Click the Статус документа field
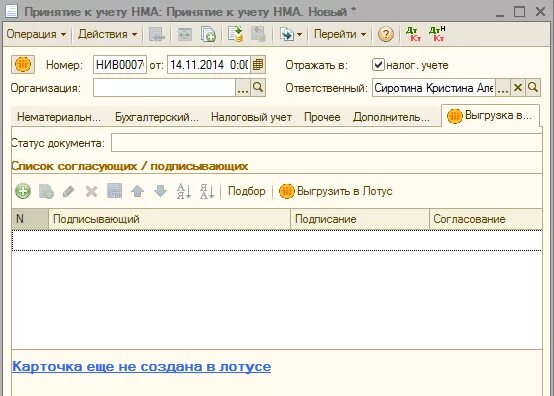The height and width of the screenshot is (396, 554). [326, 143]
